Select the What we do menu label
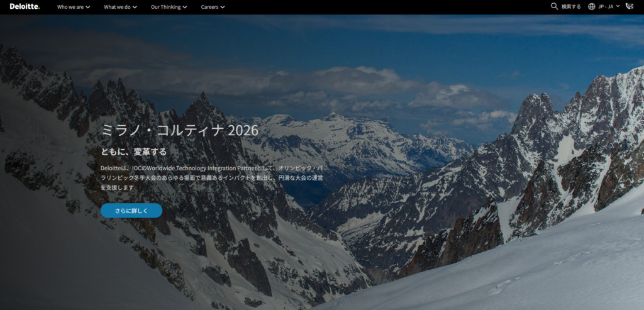 117,7
